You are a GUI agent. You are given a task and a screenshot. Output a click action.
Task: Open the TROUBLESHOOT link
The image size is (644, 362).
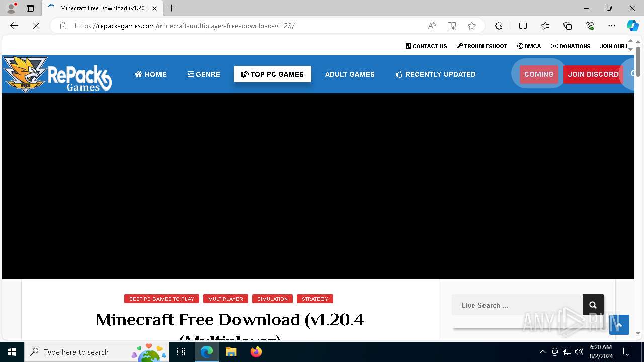click(482, 46)
